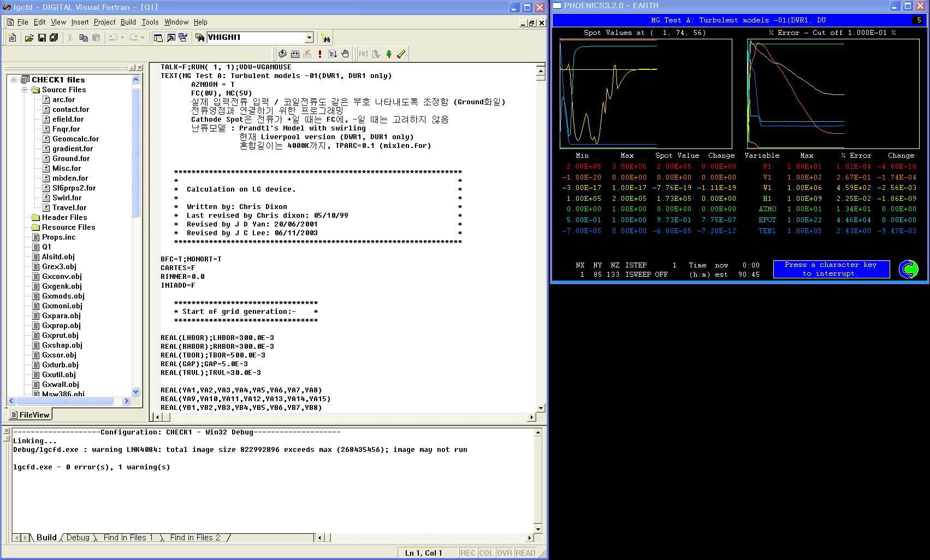Switch to the Build output tab

46,538
